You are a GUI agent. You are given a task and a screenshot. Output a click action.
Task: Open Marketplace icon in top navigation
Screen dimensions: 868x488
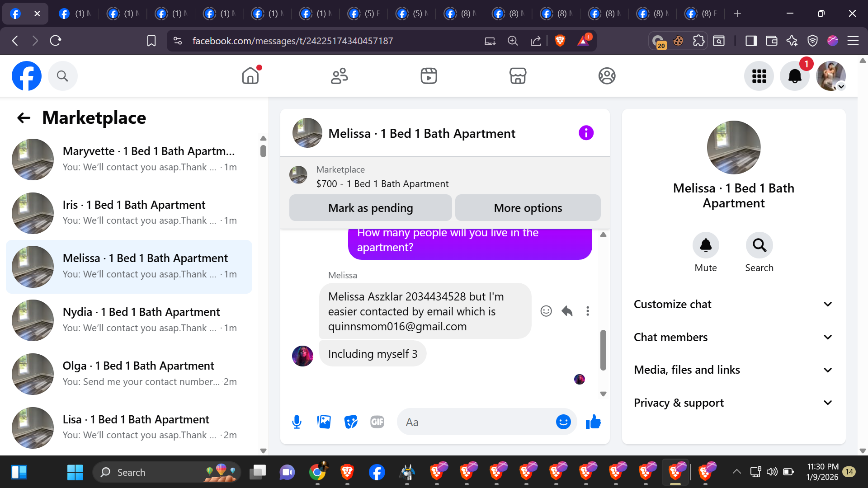click(518, 76)
